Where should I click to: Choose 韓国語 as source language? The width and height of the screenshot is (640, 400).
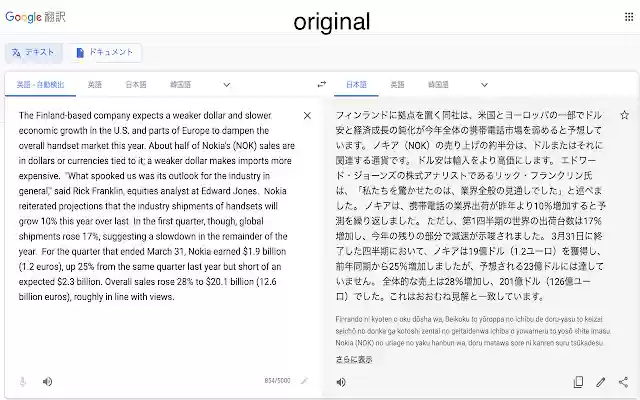click(x=180, y=84)
